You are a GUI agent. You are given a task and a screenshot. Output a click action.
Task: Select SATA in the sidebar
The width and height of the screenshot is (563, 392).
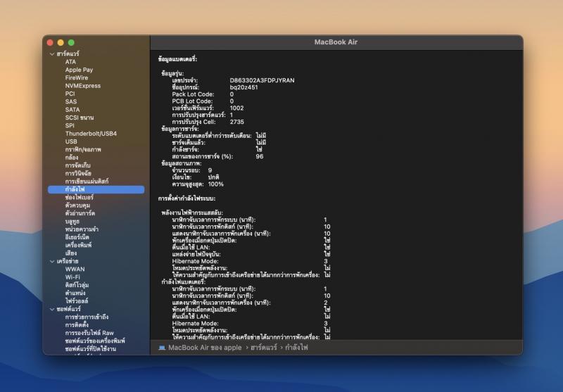(72, 110)
